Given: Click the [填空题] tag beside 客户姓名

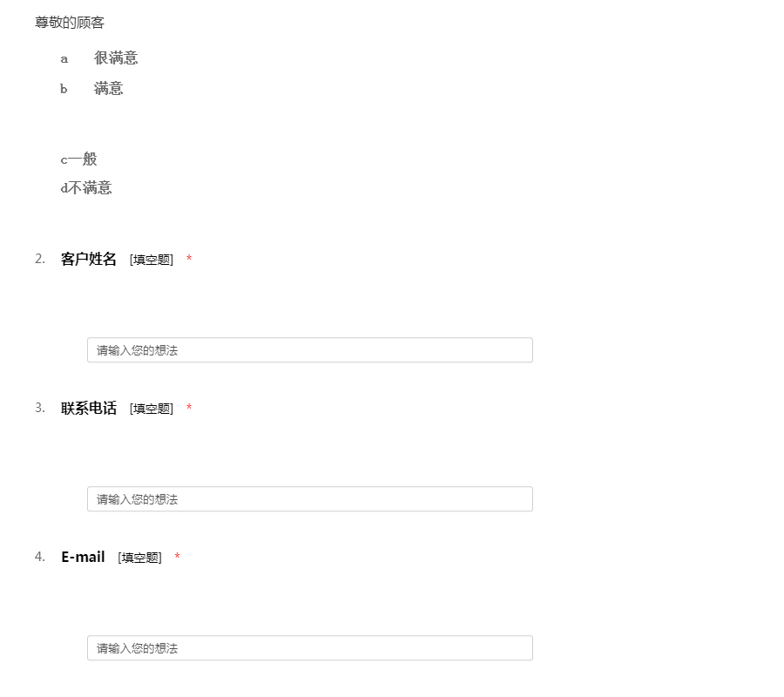Looking at the screenshot, I should (152, 260).
